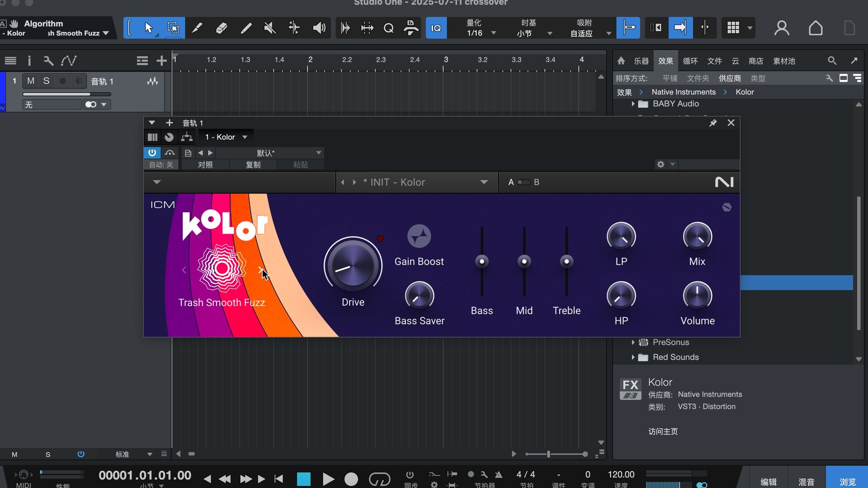Expand the Red Sounds folder
The height and width of the screenshot is (488, 868).
click(x=633, y=357)
